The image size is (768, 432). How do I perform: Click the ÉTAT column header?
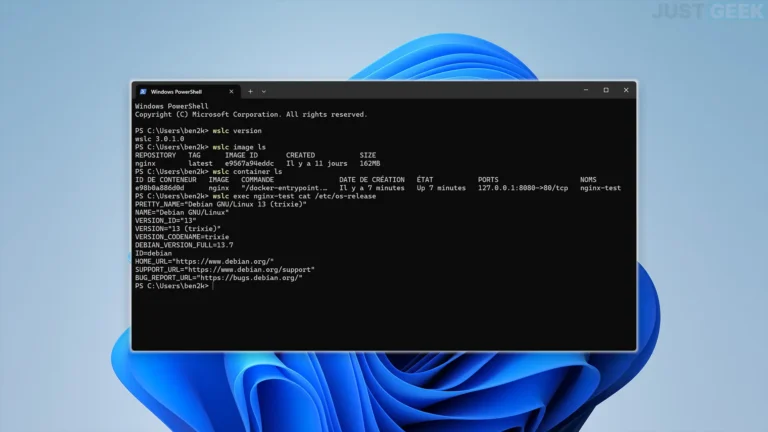click(425, 180)
